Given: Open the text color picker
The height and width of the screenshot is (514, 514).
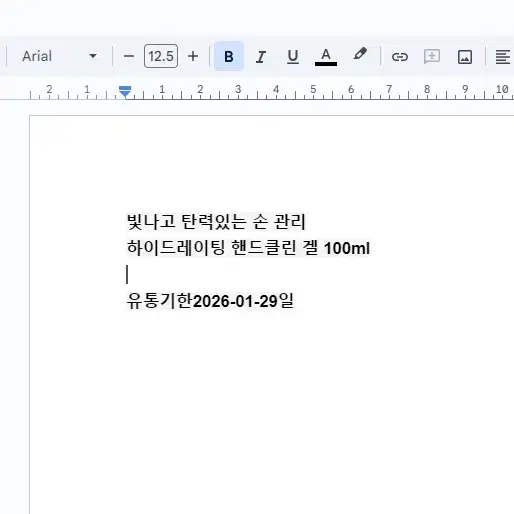Looking at the screenshot, I should [326, 56].
